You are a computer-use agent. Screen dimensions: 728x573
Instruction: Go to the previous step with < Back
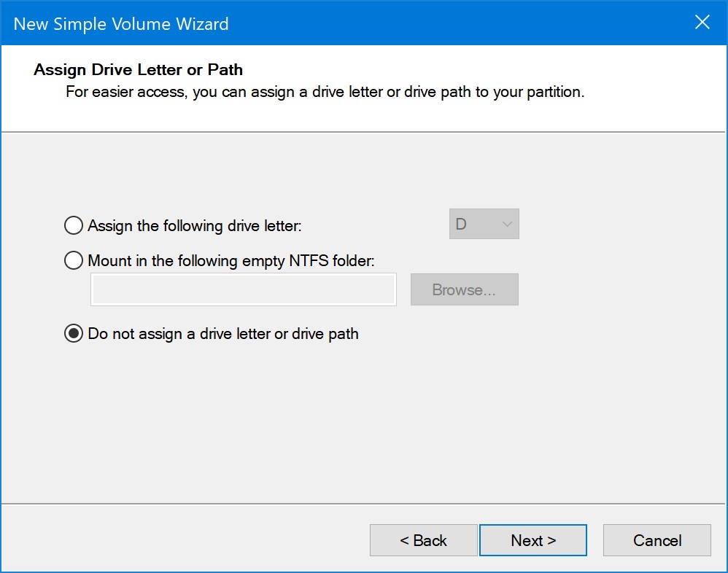[x=423, y=540]
